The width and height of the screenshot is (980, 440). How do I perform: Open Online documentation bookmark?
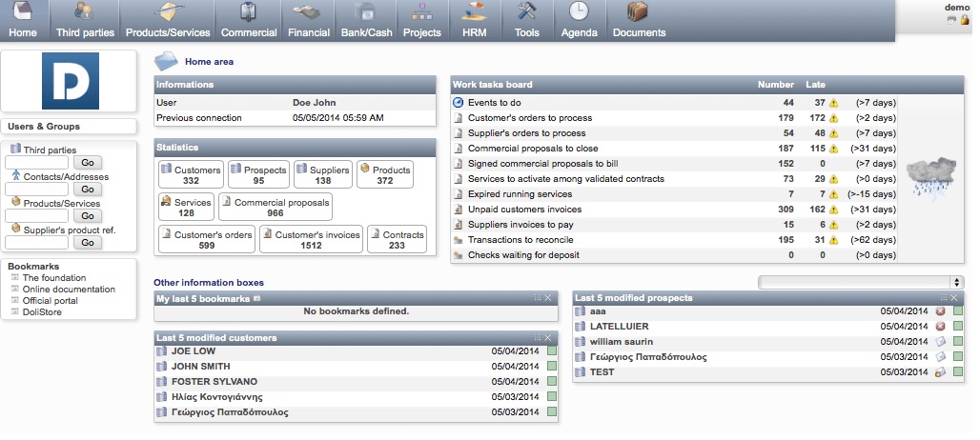click(x=69, y=289)
